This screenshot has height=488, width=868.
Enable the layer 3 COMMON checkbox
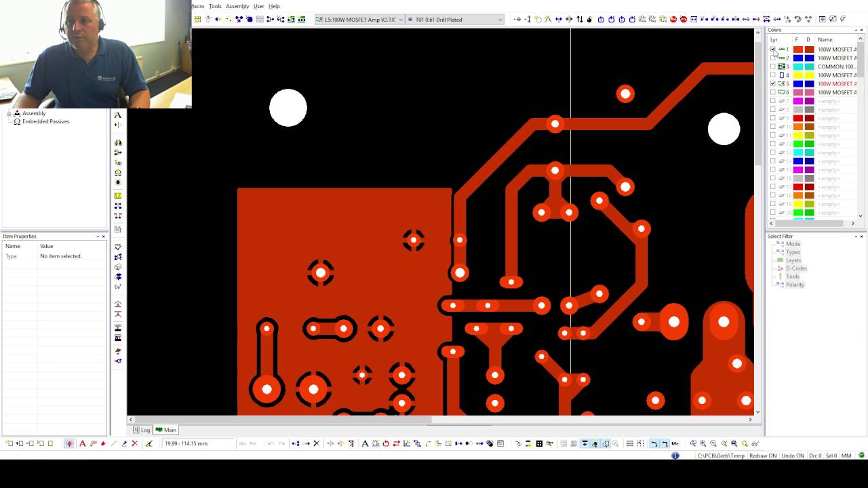(x=772, y=66)
